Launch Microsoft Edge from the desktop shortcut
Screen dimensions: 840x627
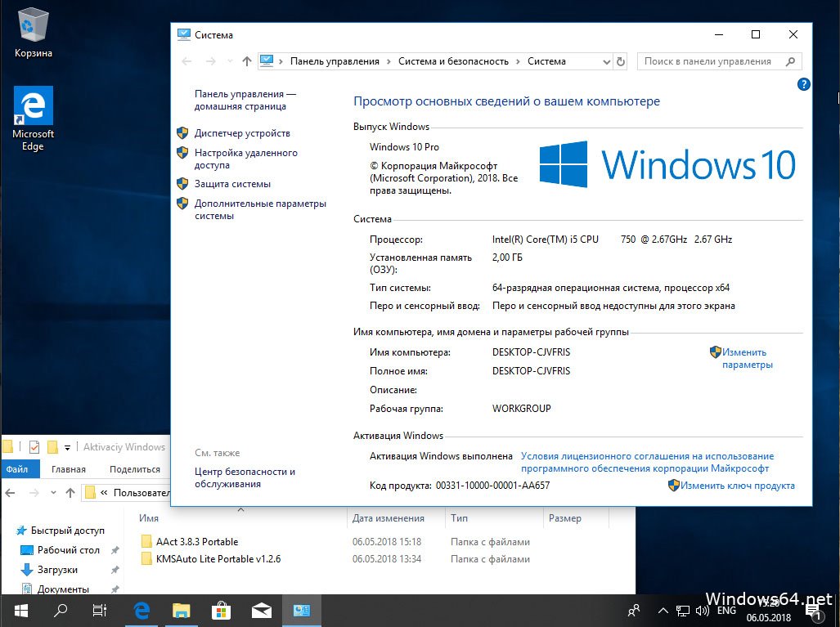(x=34, y=118)
